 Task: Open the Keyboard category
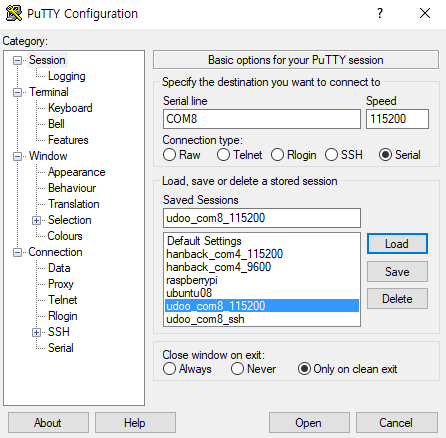70,108
